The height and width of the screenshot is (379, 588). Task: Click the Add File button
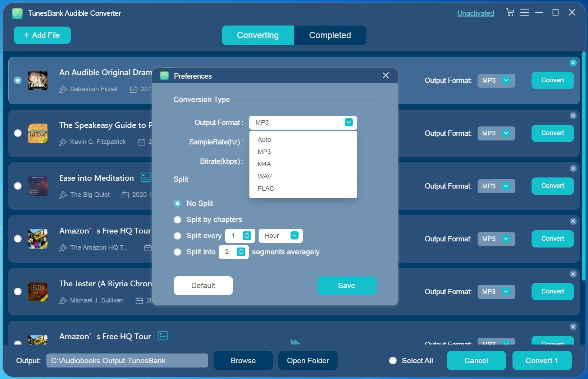(42, 35)
